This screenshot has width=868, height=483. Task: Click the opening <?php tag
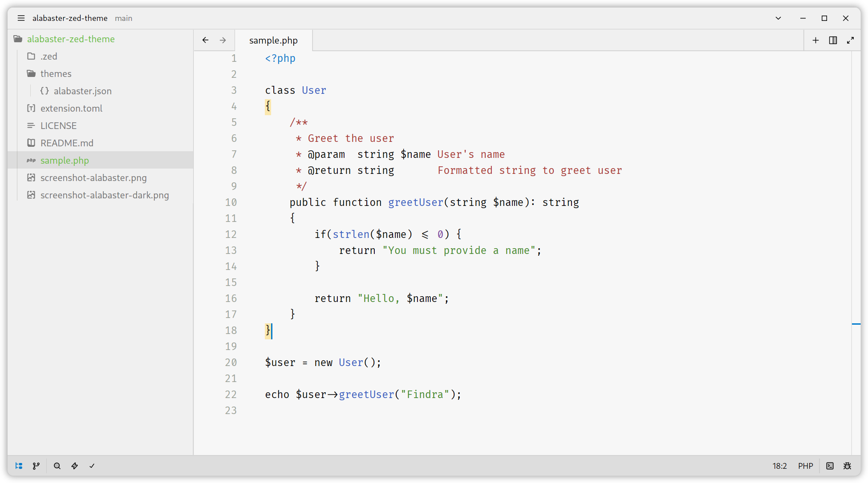click(280, 58)
